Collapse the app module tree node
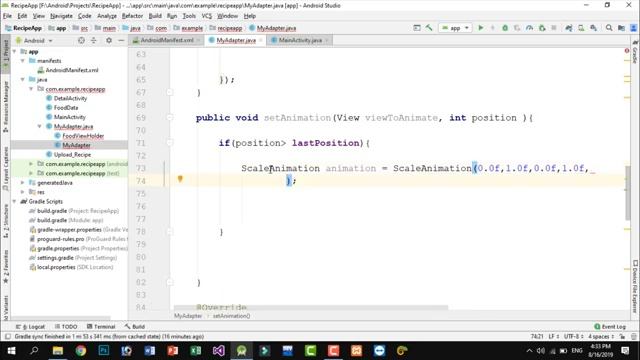This screenshot has height=360, width=640. [x=15, y=51]
